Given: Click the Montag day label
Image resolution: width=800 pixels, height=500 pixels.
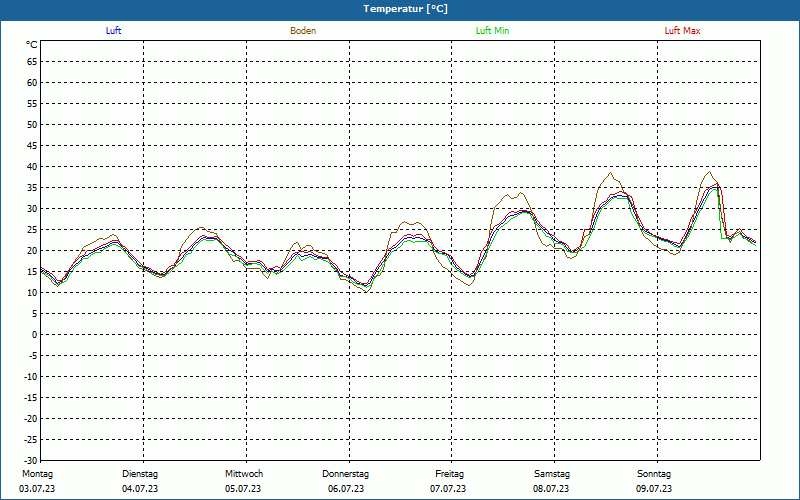Looking at the screenshot, I should (37, 474).
